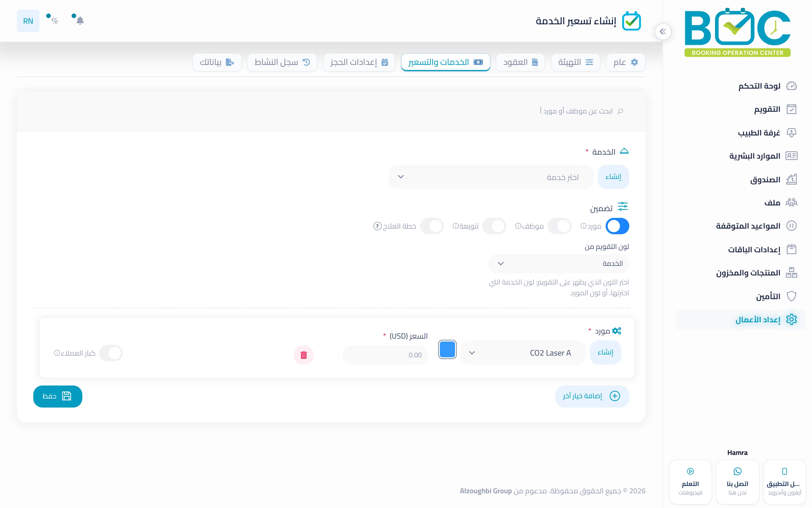Screen dimensions: 812x508
Task: Delete the CO2 Laser A pricing row
Action: coord(303,355)
